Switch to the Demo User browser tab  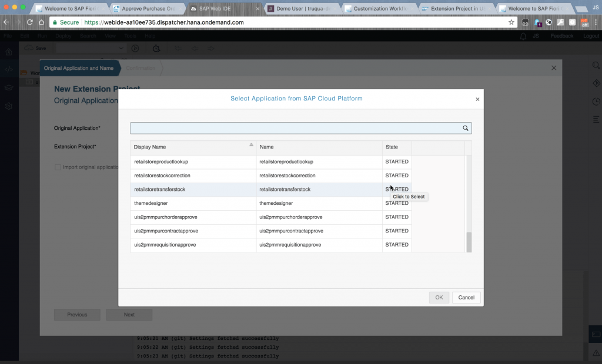[x=302, y=8]
